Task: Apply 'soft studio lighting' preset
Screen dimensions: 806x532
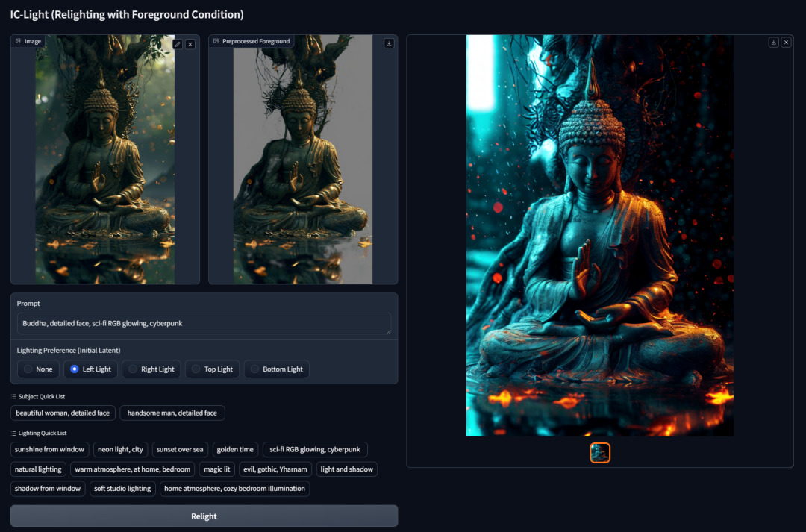Action: (x=122, y=488)
